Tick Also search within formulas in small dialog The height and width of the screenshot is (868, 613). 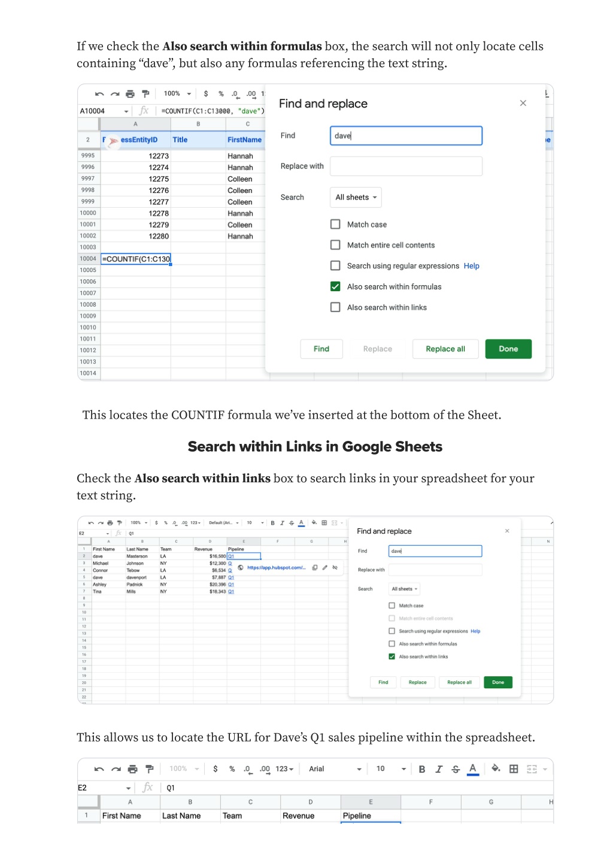(x=392, y=644)
